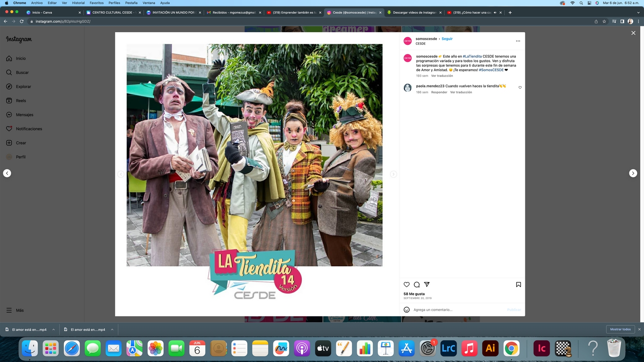Go to next post with right arrow

pyautogui.click(x=633, y=173)
